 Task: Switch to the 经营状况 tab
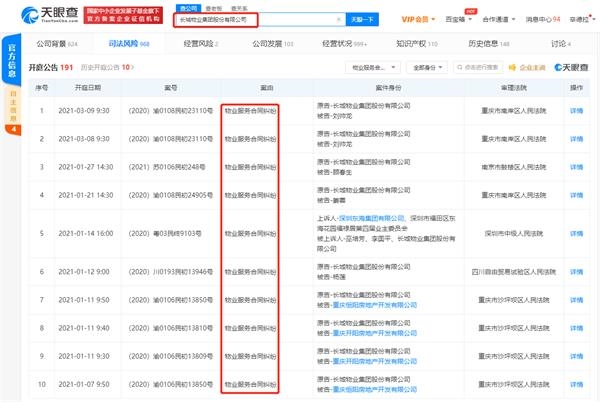click(344, 44)
